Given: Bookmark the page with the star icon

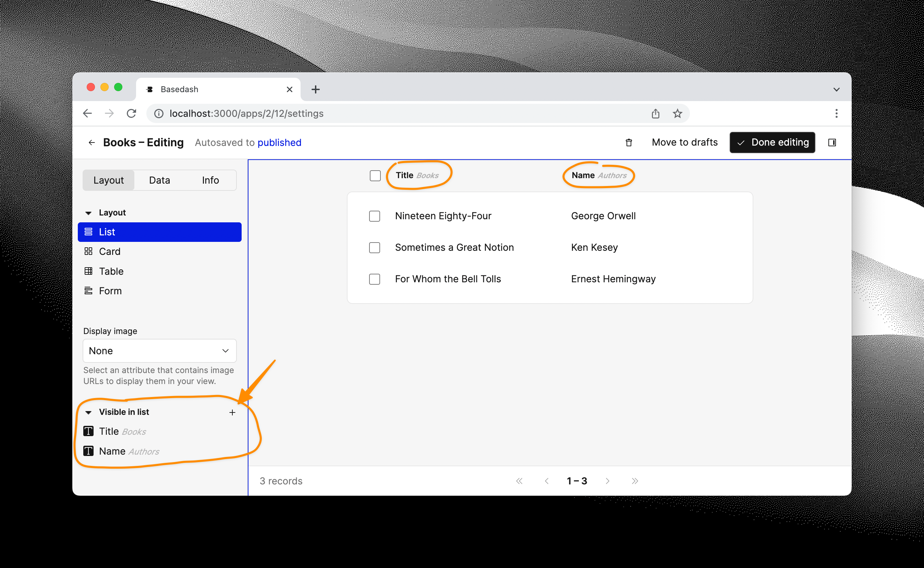Looking at the screenshot, I should click(x=677, y=113).
